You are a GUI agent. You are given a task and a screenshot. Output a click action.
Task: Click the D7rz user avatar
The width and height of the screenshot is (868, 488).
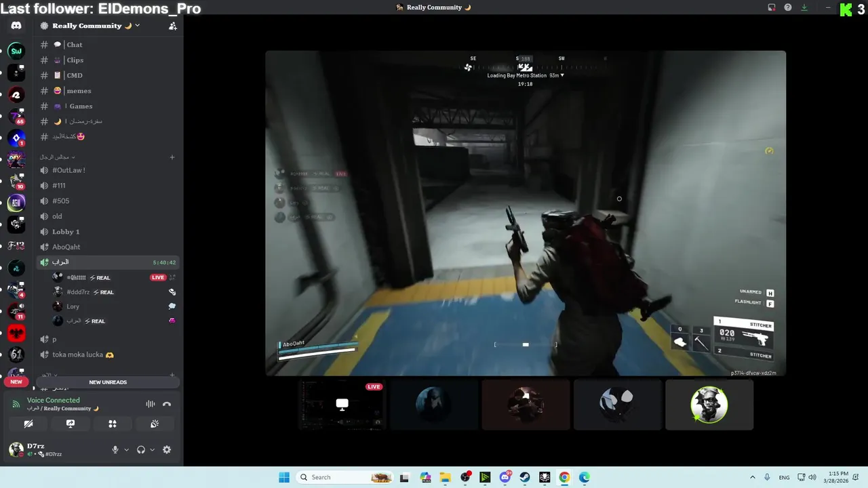pos(16,449)
